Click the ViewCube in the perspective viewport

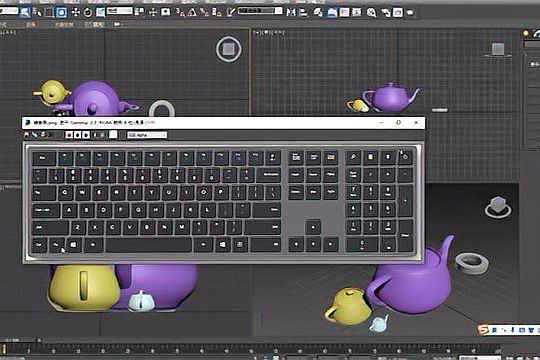(498, 207)
